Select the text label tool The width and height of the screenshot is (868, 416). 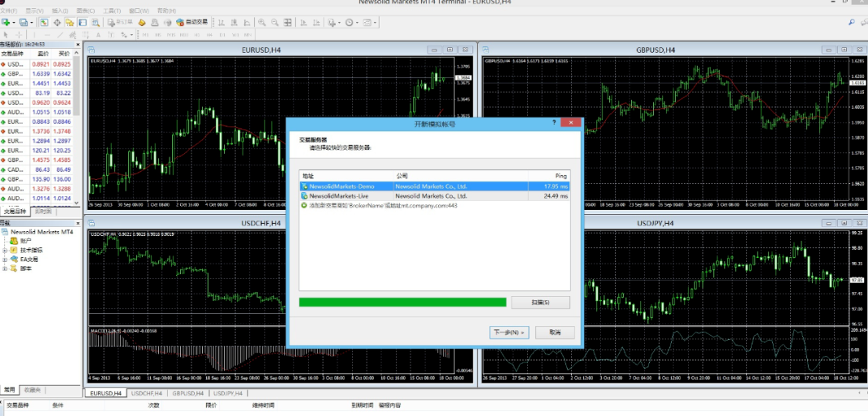click(110, 35)
